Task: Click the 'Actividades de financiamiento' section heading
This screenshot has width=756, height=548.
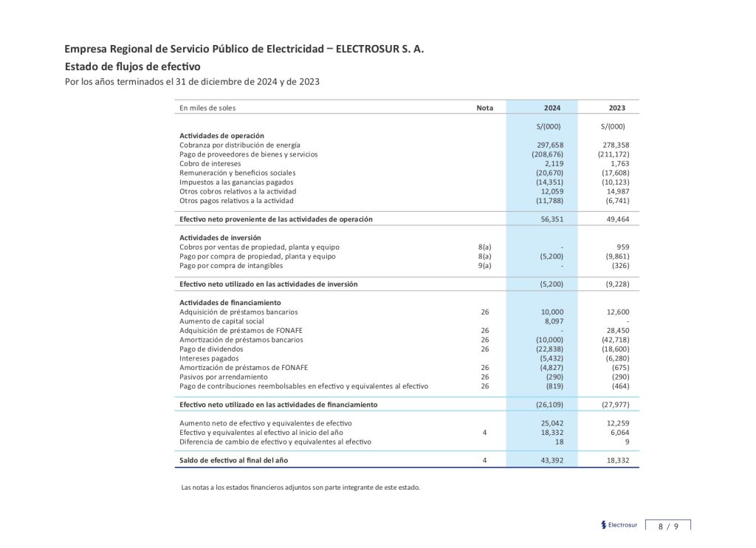Action: (230, 303)
